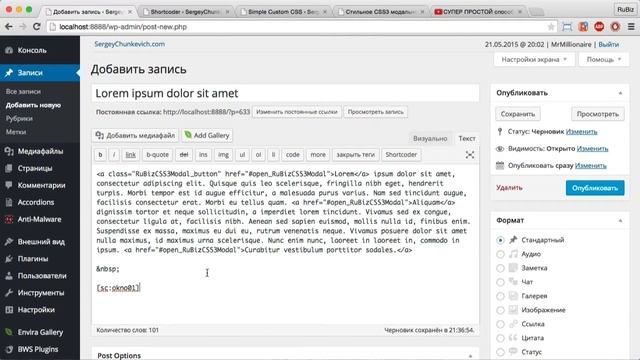Click the img quicktag button
Screen dimensions: 640x360
pos(223,155)
